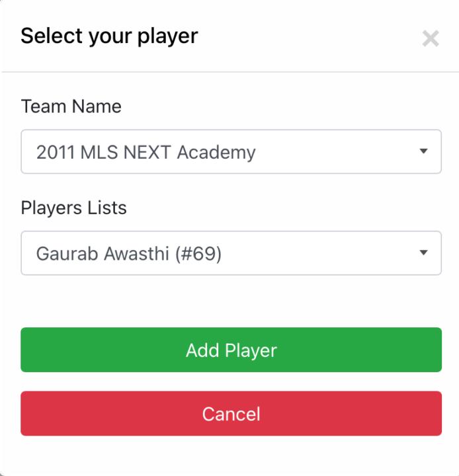Exit the modal via the X button
Screen dimensions: 459x476
[x=431, y=38]
